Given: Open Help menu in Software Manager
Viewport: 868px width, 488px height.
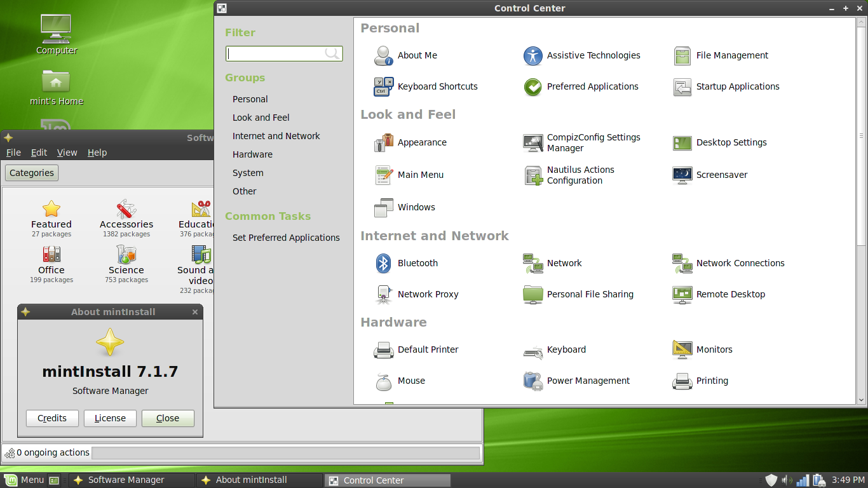Looking at the screenshot, I should 97,152.
